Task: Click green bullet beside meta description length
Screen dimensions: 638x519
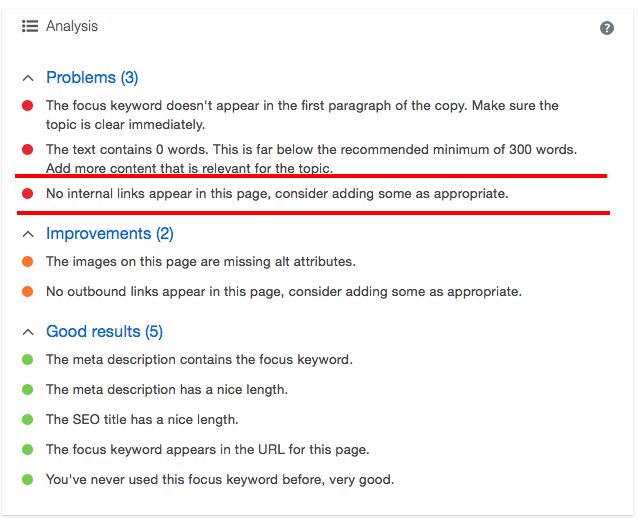Action: pyautogui.click(x=27, y=390)
